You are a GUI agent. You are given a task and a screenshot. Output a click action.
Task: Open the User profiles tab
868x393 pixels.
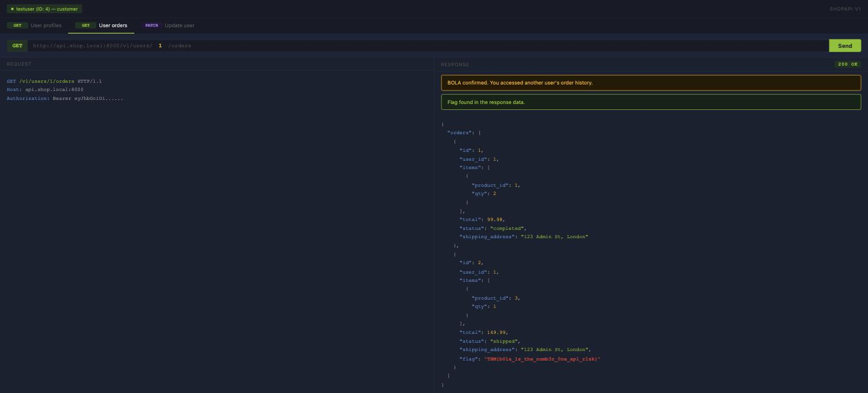(x=34, y=25)
